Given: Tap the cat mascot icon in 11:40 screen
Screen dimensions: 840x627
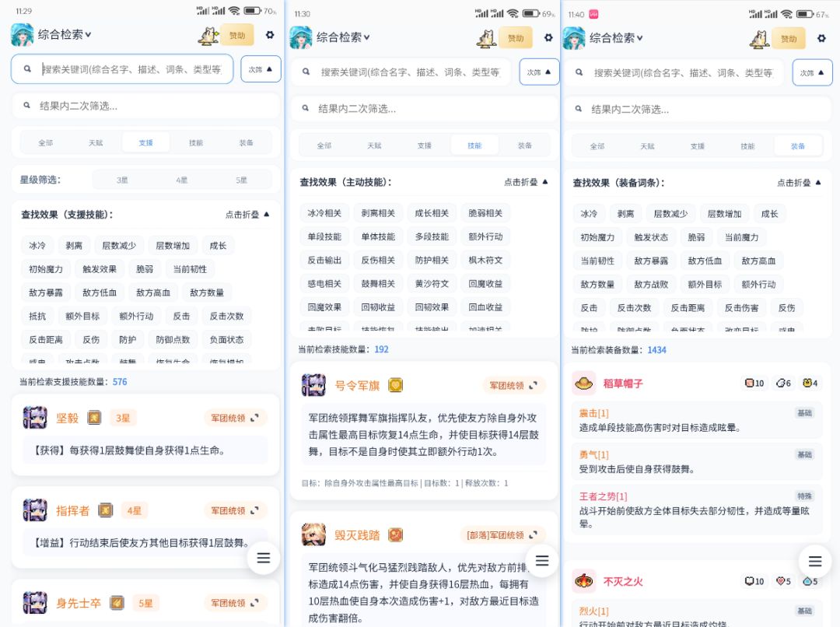Looking at the screenshot, I should coord(760,39).
